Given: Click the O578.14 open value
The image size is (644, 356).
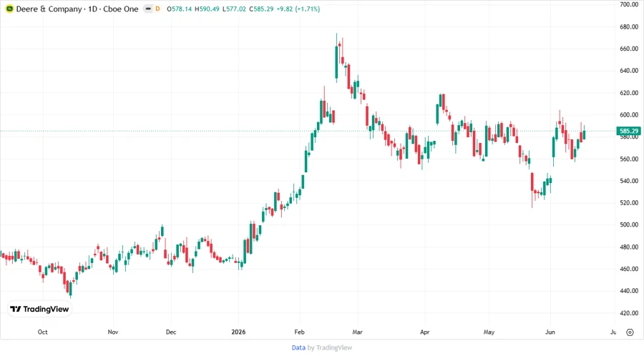Looking at the screenshot, I should pyautogui.click(x=179, y=9).
